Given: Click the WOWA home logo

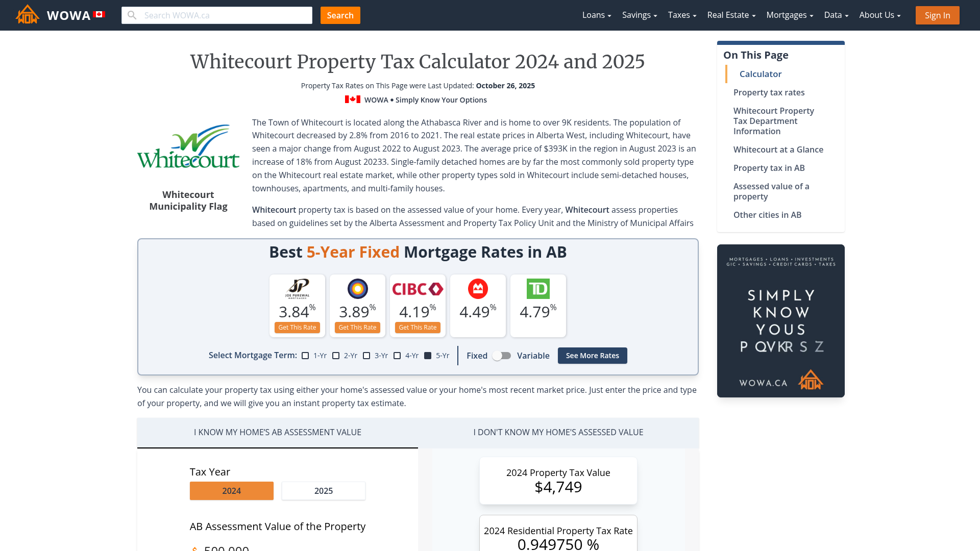Looking at the screenshot, I should pos(27,14).
